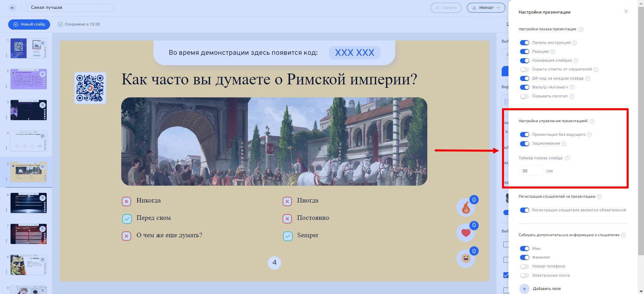This screenshot has height=294, width=644.
Task: Enable the Номер телефона switch
Action: pyautogui.click(x=524, y=266)
